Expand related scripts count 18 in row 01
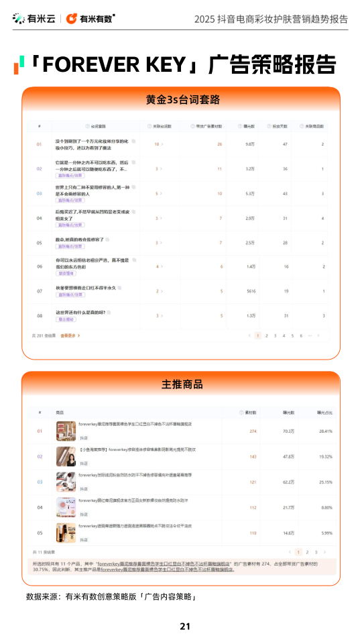Screen dimensions: 362x644 tap(158, 144)
